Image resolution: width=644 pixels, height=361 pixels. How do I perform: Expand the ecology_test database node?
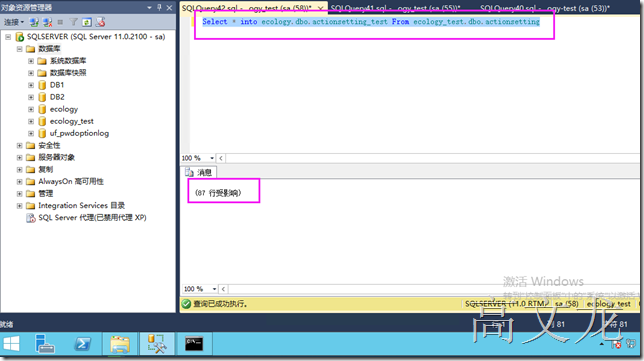pos(31,121)
